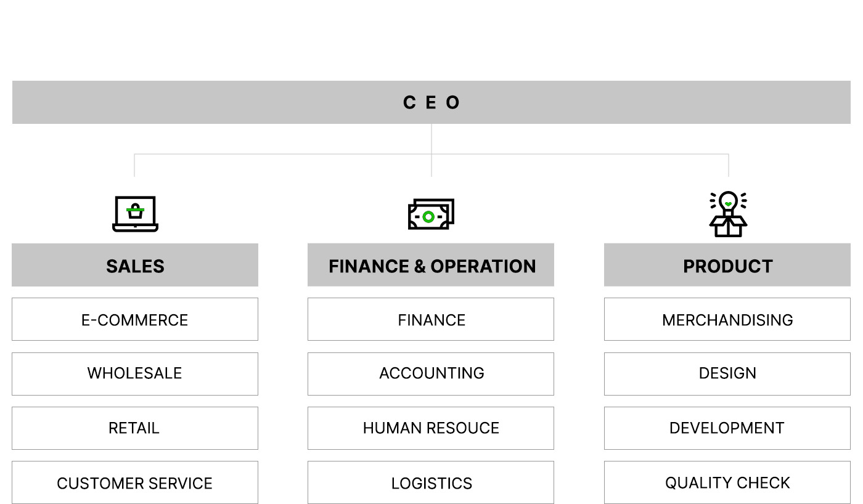The width and height of the screenshot is (863, 504).
Task: Open the E-COMMERCE box
Action: click(135, 320)
